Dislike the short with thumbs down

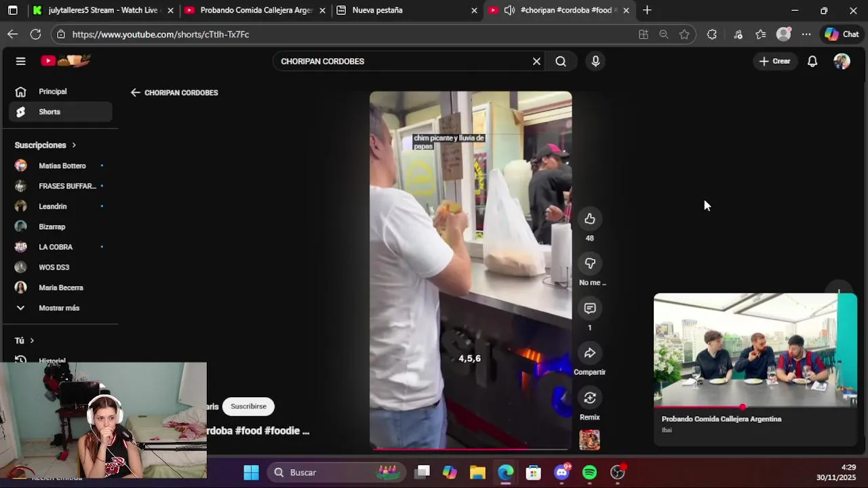pyautogui.click(x=589, y=263)
